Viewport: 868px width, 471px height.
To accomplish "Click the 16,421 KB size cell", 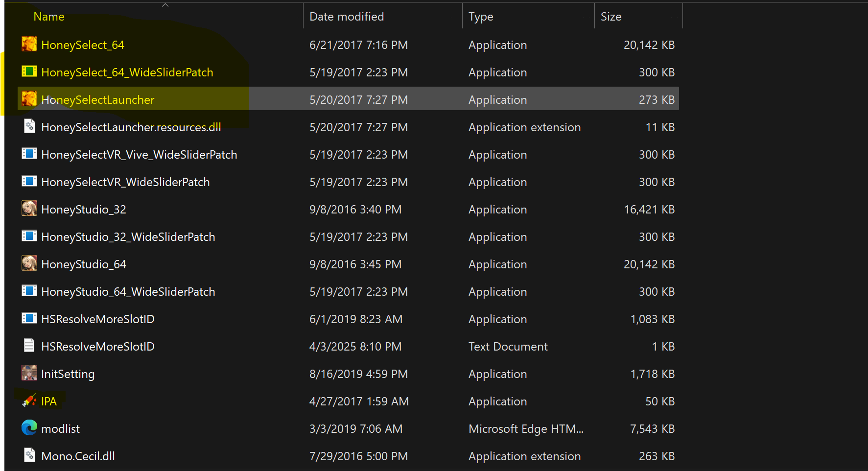I will click(x=649, y=210).
